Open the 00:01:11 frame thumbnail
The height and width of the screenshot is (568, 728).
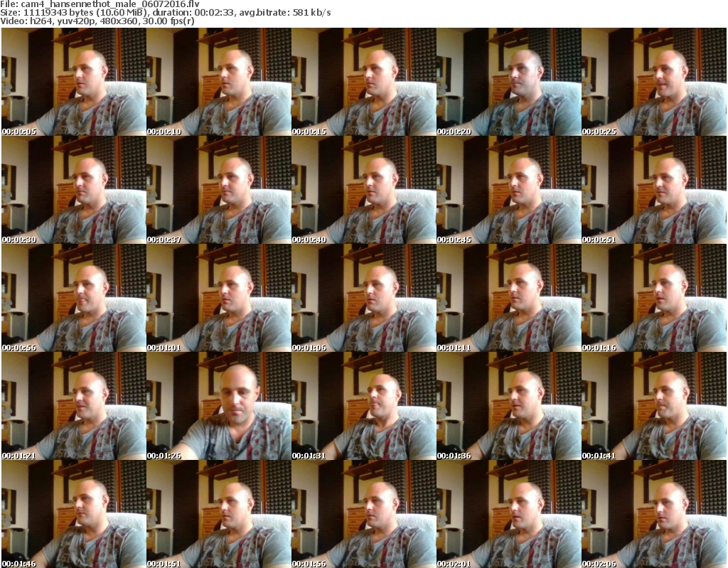pyautogui.click(x=508, y=298)
